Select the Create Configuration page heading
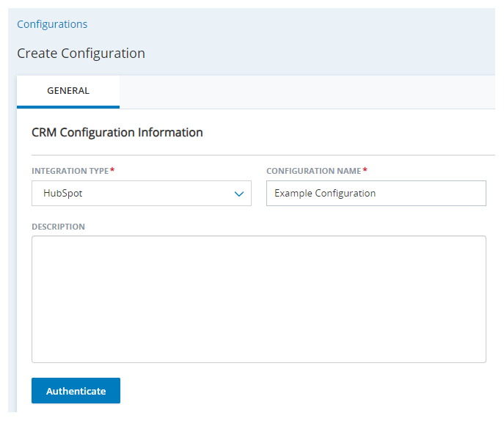 [x=81, y=54]
